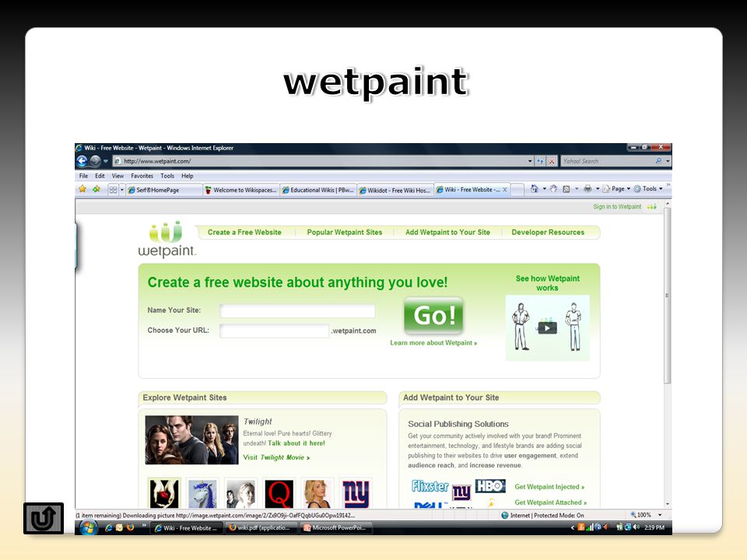Open the recent pages dropdown beside Forward
Screen dimensions: 747x560
106,162
